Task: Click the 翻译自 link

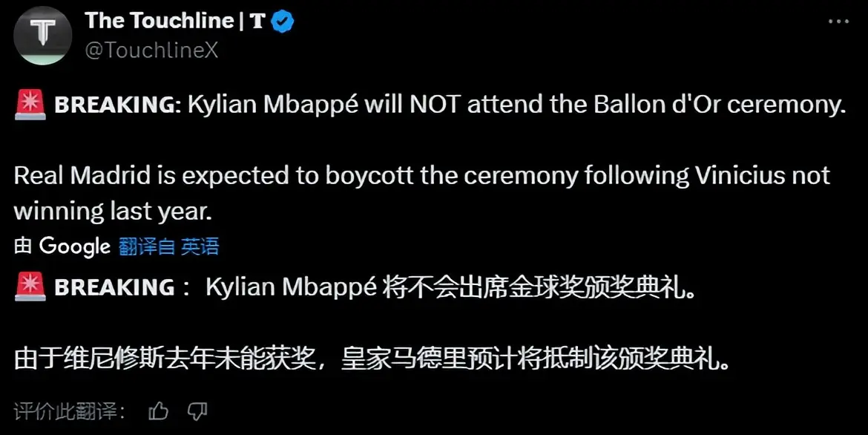Action: [147, 246]
